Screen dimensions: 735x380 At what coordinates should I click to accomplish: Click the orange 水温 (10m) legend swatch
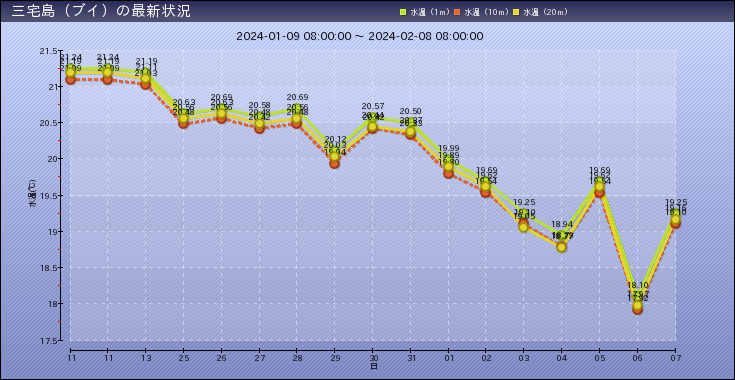point(458,13)
